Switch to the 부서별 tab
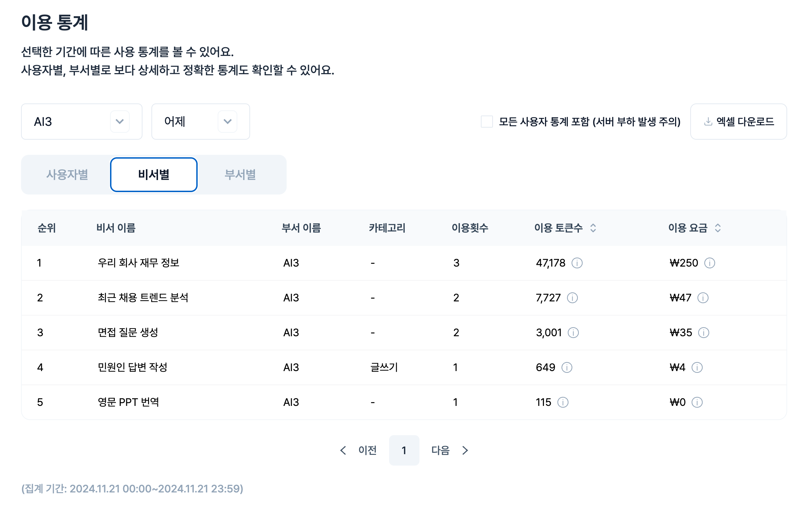This screenshot has height=509, width=812. point(240,175)
